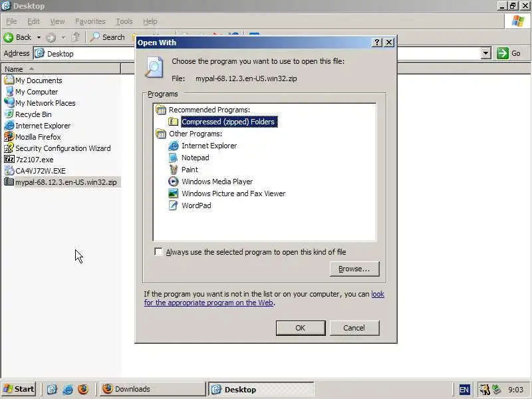Image resolution: width=532 pixels, height=399 pixels.
Task: Pick Notepad from the programs list
Action: click(195, 158)
